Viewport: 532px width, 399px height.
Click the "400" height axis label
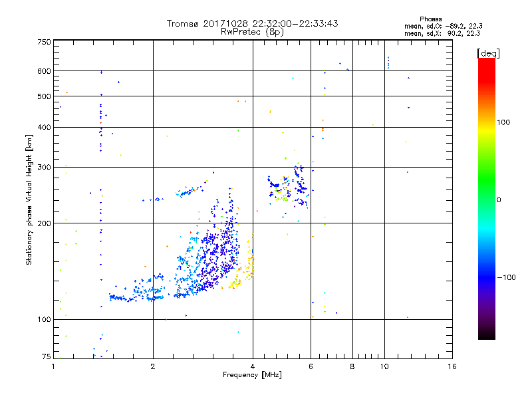tap(45, 128)
